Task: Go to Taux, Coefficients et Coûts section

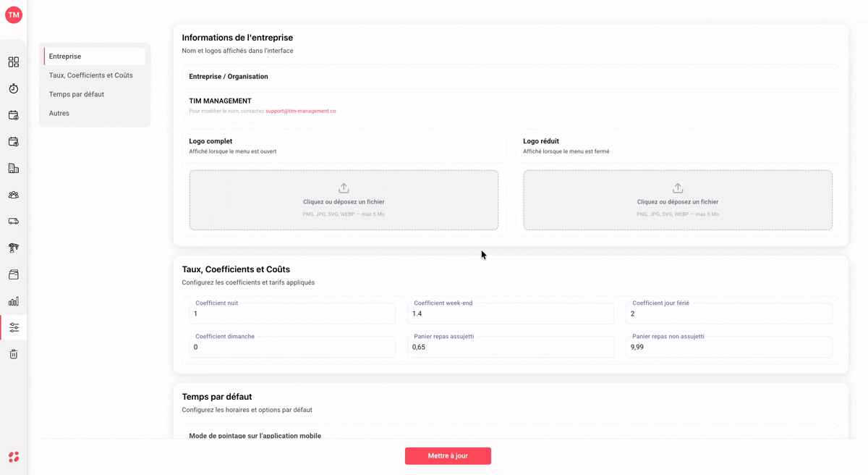Action: [x=91, y=75]
